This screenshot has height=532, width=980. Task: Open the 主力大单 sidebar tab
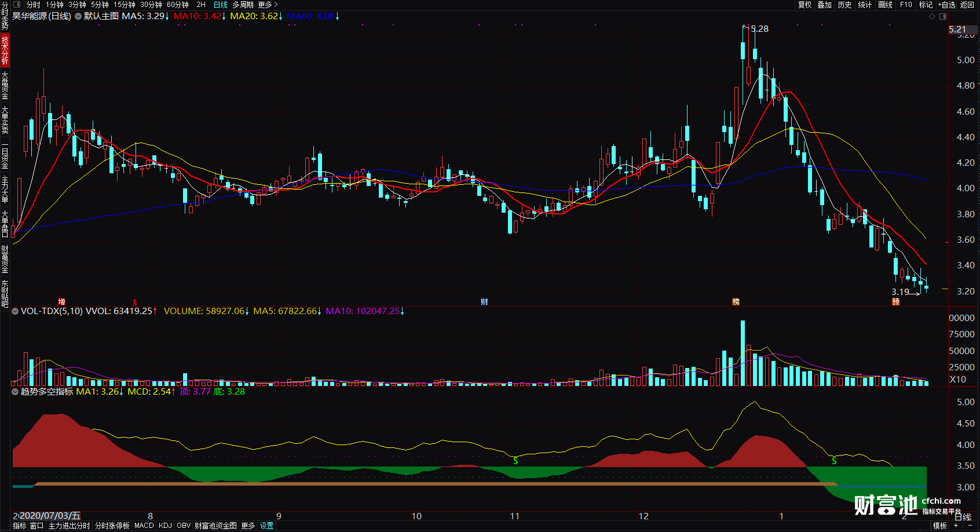pos(5,190)
